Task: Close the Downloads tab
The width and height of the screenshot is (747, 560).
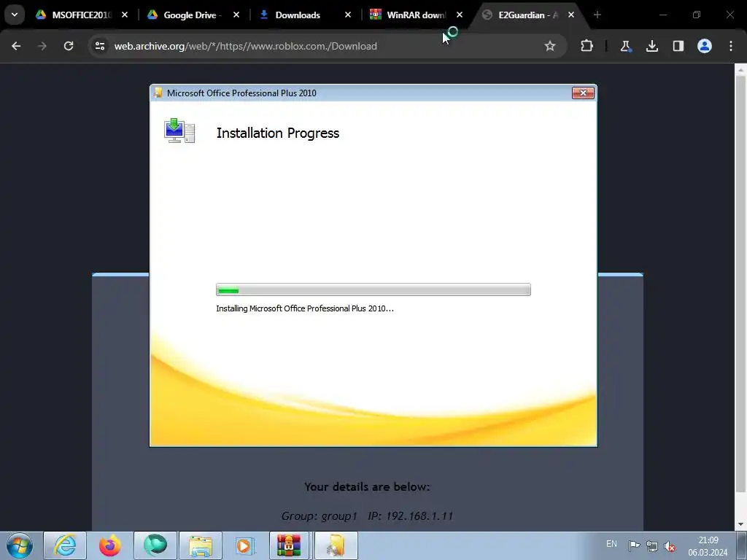Action: tap(348, 15)
